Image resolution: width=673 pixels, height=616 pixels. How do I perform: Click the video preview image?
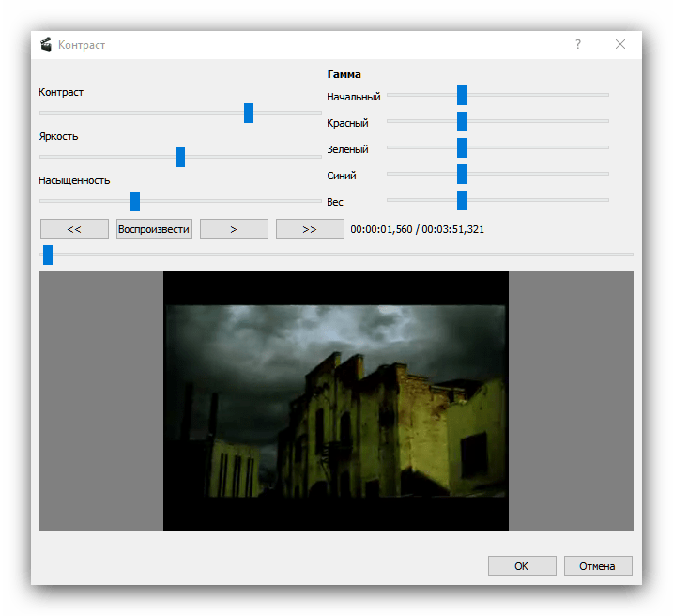tap(336, 401)
